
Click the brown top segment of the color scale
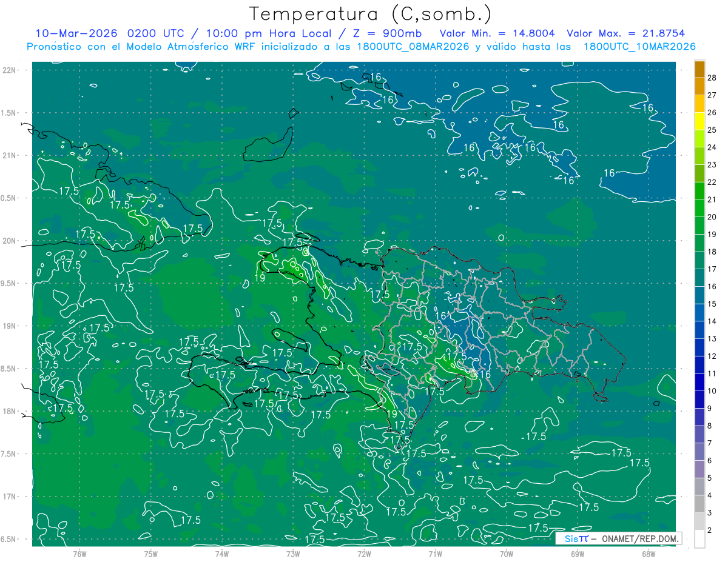click(699, 69)
